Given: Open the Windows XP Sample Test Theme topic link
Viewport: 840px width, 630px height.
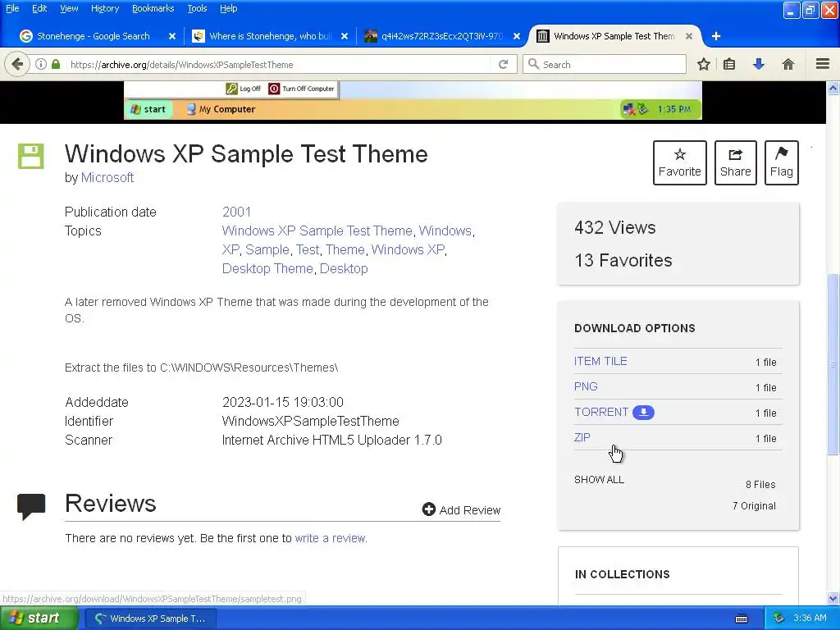Looking at the screenshot, I should (317, 231).
